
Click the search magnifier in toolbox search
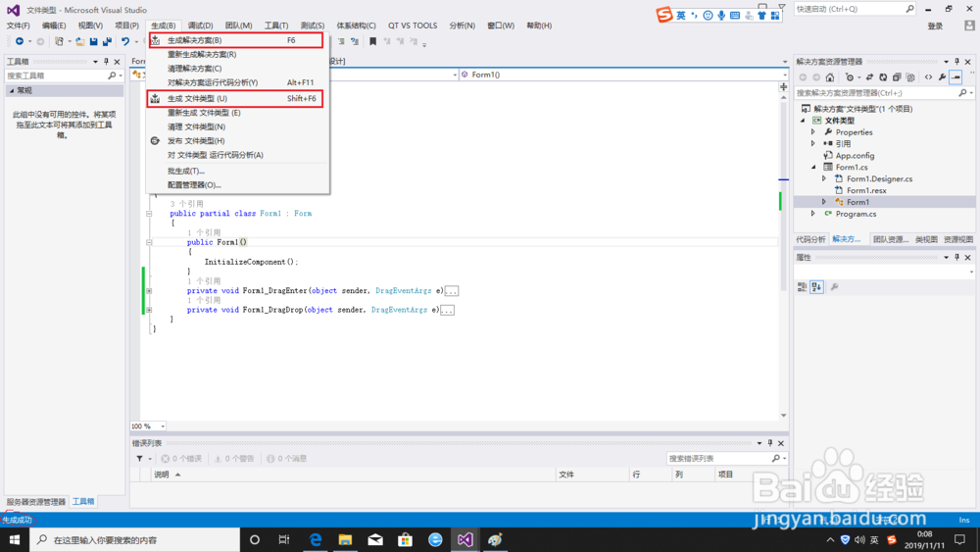coord(112,75)
